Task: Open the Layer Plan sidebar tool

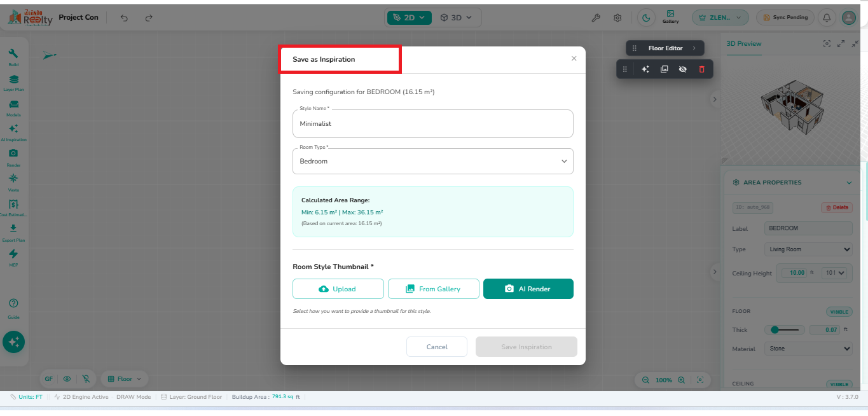Action: 13,83
